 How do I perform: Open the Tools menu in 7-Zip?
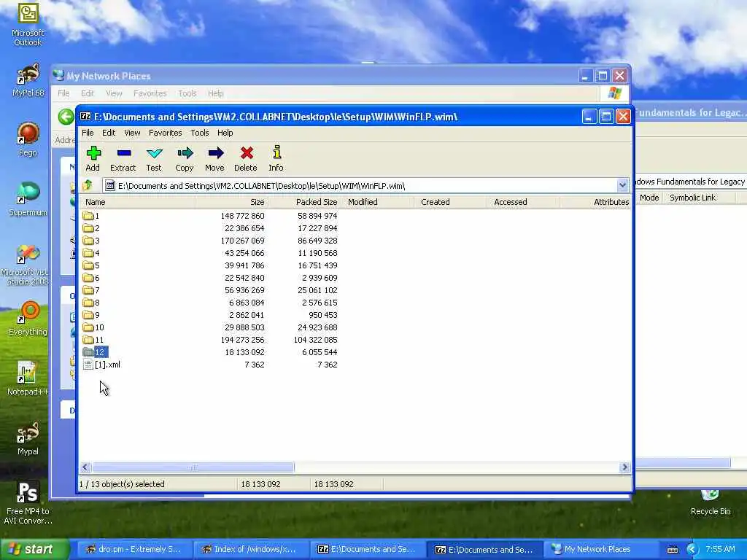pos(200,133)
